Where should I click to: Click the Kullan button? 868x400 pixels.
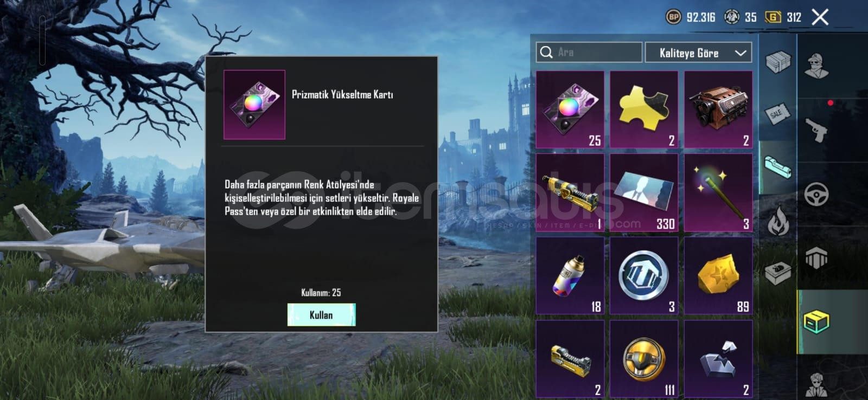[321, 315]
